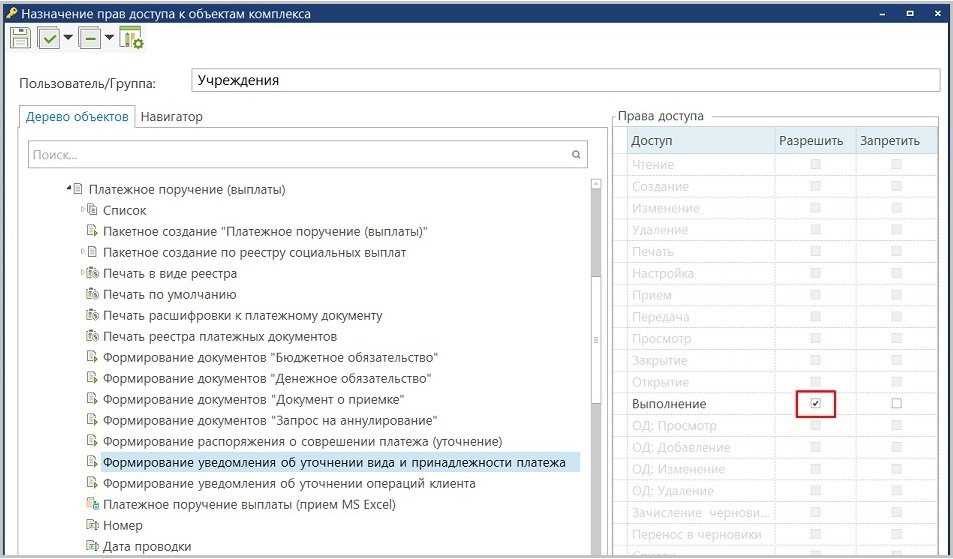This screenshot has width=953, height=559.
Task: Click the green checkmark allow-all toolbar icon
Action: coord(49,38)
